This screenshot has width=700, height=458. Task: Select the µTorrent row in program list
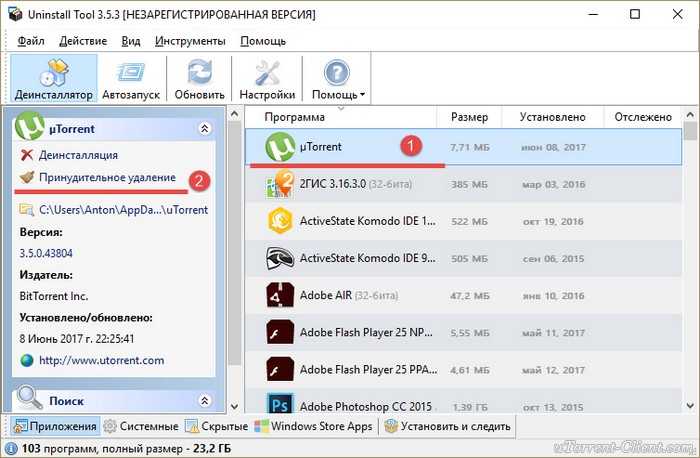[x=463, y=147]
